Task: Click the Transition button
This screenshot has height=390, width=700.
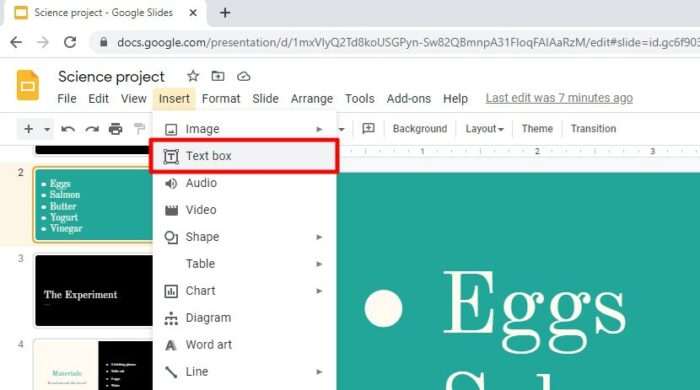Action: [593, 129]
